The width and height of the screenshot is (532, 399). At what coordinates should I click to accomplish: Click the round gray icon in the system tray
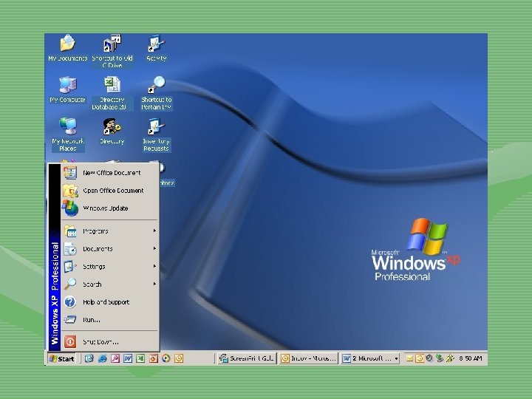[x=429, y=358]
